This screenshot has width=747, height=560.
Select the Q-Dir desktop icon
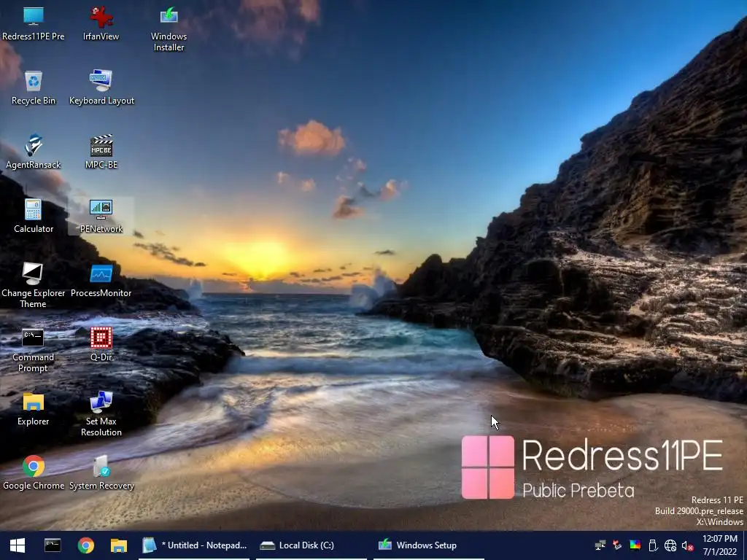coord(101,345)
